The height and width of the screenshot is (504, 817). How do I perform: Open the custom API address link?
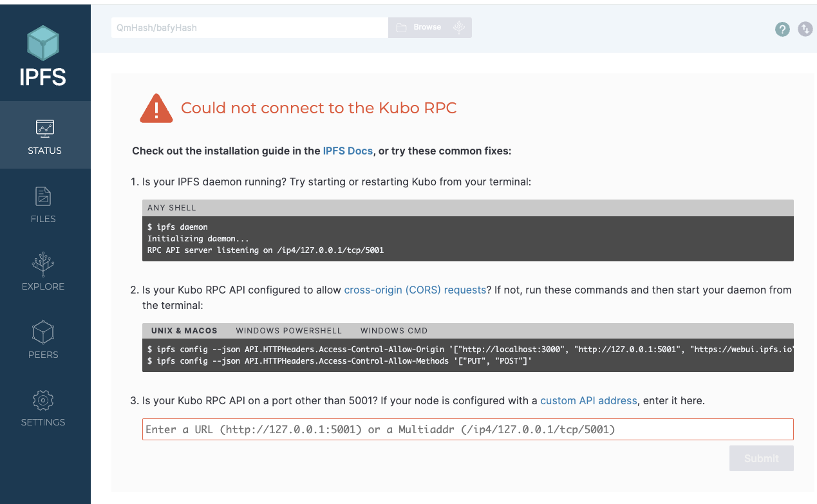[588, 400]
